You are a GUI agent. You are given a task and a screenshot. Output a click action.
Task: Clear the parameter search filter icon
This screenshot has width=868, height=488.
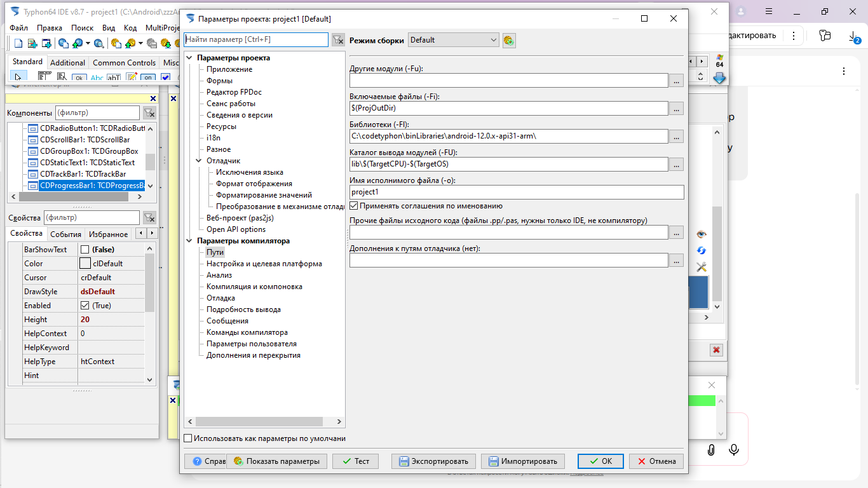[338, 40]
